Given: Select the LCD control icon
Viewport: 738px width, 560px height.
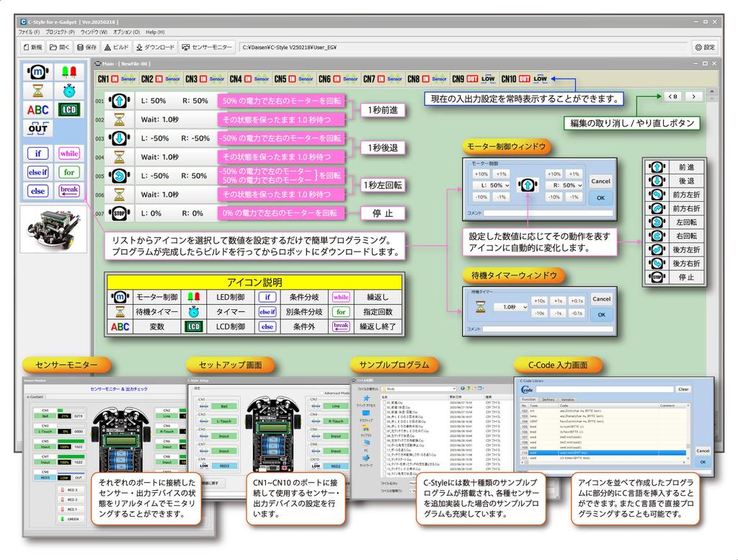Looking at the screenshot, I should point(70,109).
